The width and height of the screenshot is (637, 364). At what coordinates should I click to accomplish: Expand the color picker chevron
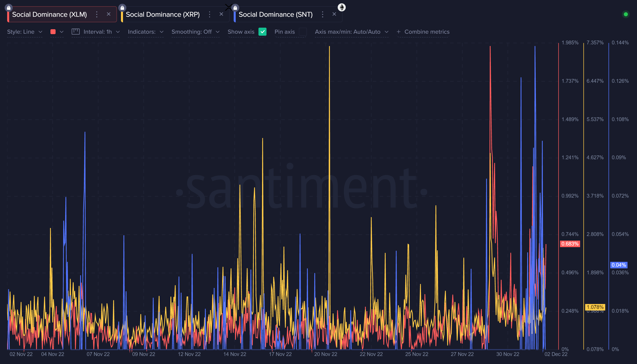pyautogui.click(x=62, y=32)
